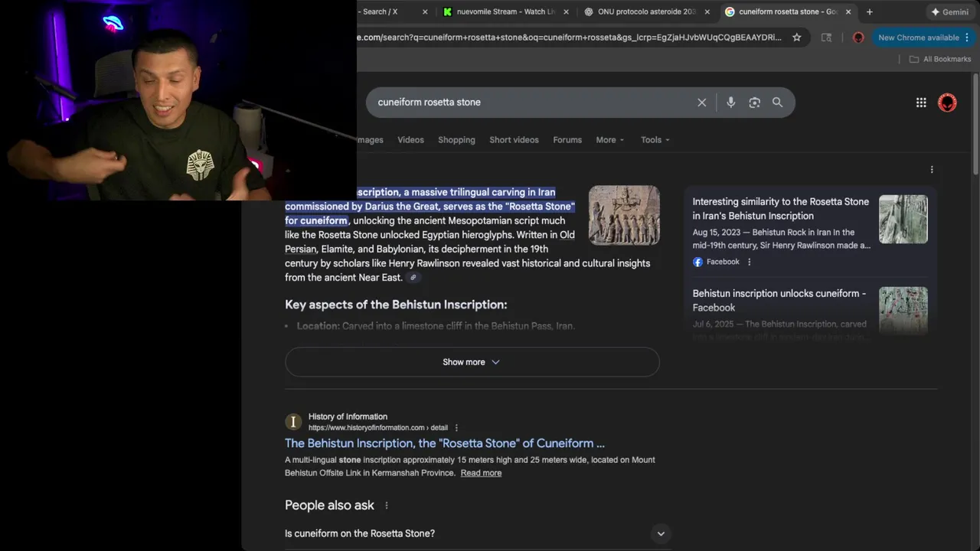Close the cuneiform rosetta stone tab
Image resolution: width=980 pixels, height=551 pixels.
[848, 11]
